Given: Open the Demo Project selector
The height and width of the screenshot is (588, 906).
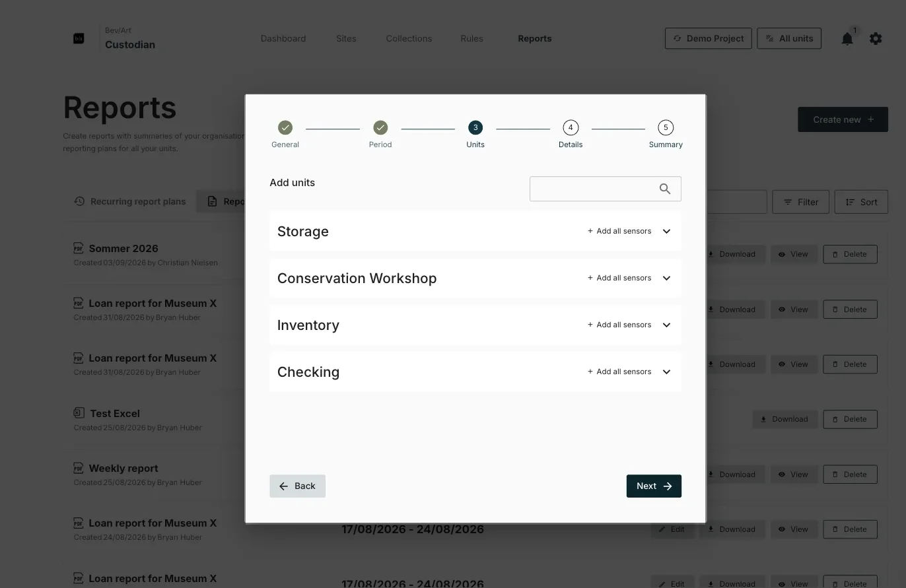Looking at the screenshot, I should click(709, 39).
